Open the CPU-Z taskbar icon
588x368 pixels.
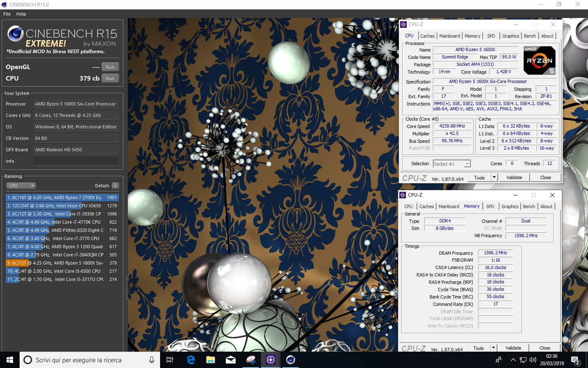coord(270,360)
